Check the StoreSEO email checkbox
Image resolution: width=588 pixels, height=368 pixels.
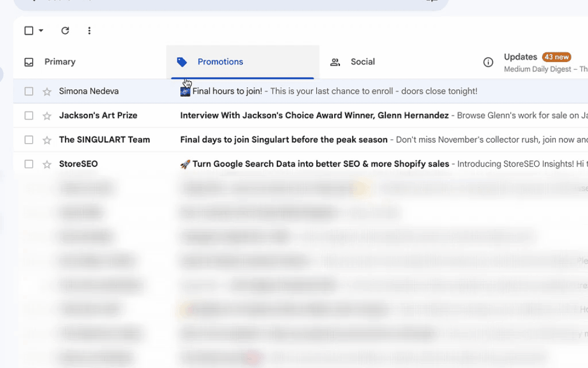coord(29,164)
